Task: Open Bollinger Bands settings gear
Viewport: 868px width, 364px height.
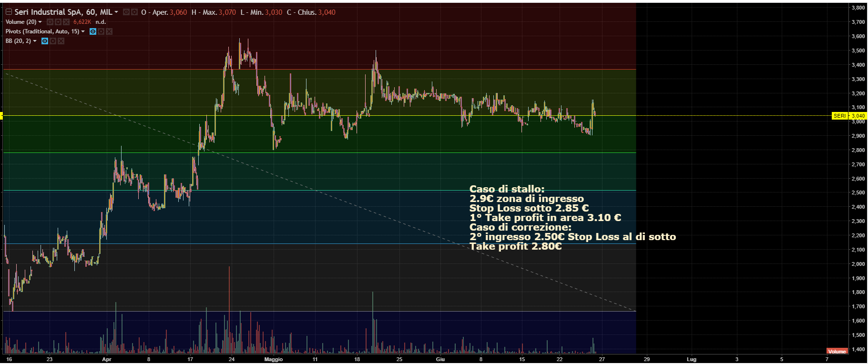Action: coord(52,41)
